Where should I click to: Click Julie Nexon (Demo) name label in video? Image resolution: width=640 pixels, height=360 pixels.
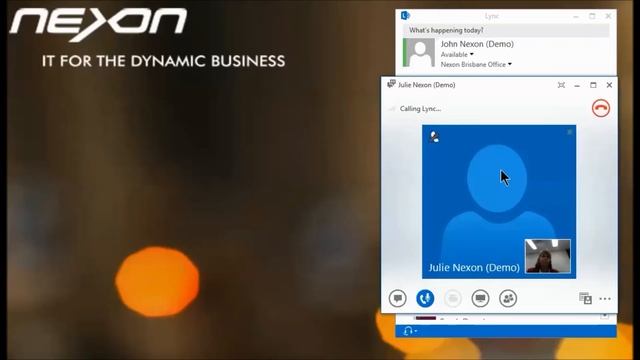(x=474, y=268)
